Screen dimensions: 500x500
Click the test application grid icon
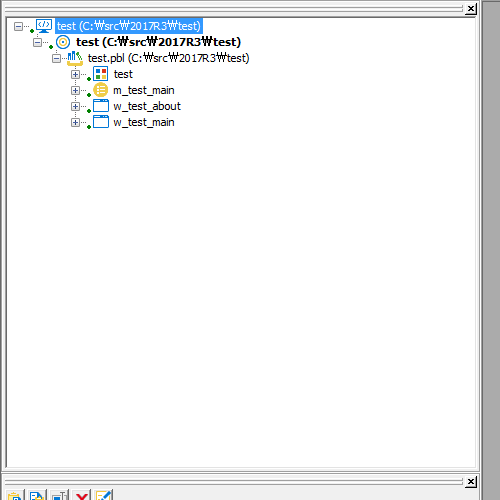100,74
